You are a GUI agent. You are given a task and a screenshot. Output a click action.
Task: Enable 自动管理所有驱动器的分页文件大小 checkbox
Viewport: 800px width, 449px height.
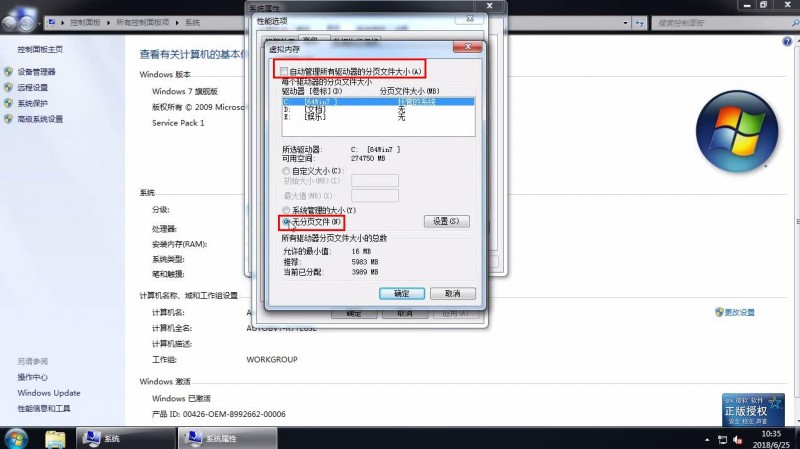click(284, 72)
